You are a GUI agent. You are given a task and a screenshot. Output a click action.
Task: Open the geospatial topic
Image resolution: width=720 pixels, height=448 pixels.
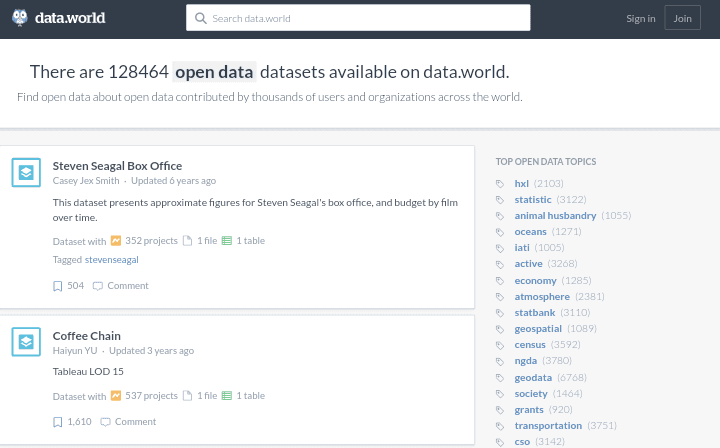tap(538, 329)
